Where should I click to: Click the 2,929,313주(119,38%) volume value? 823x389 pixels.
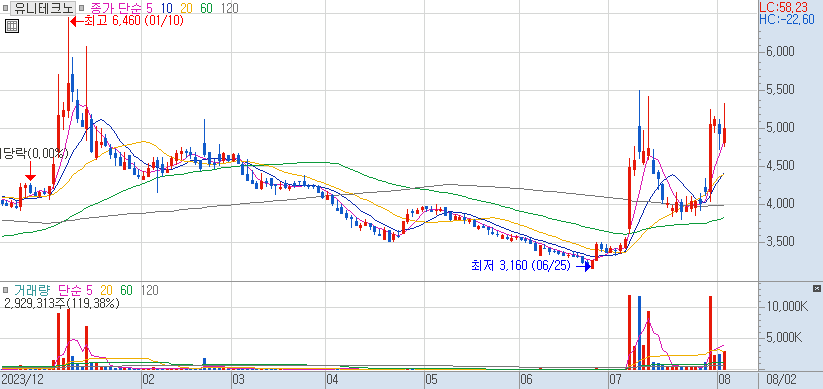point(61,303)
